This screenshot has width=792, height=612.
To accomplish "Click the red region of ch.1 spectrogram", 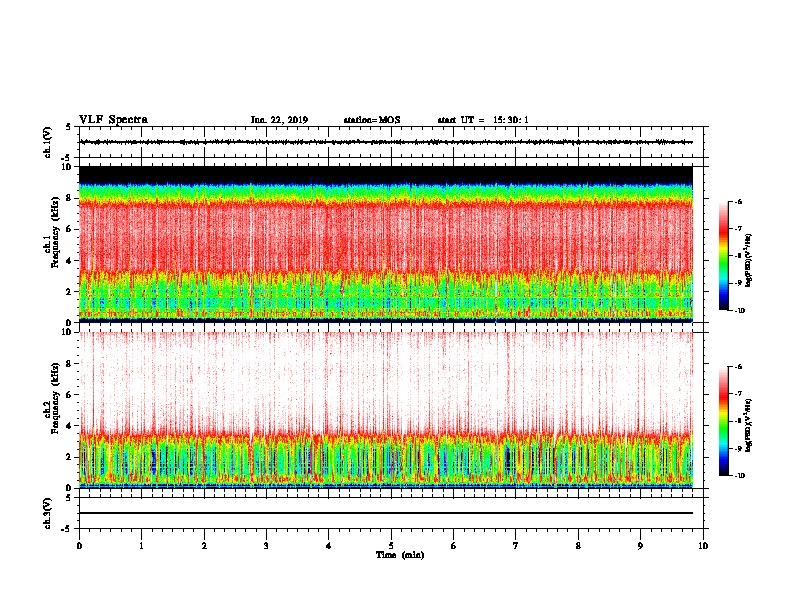I will [386, 237].
